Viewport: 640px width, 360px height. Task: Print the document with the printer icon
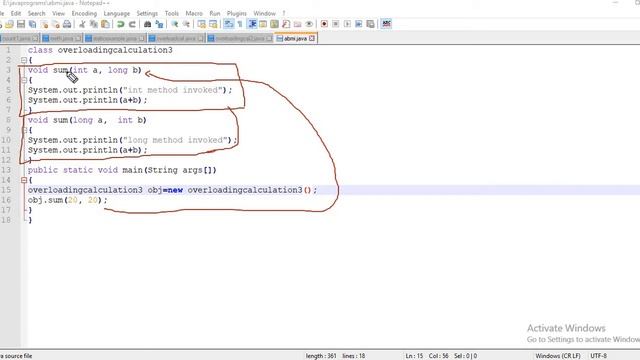pos(67,24)
